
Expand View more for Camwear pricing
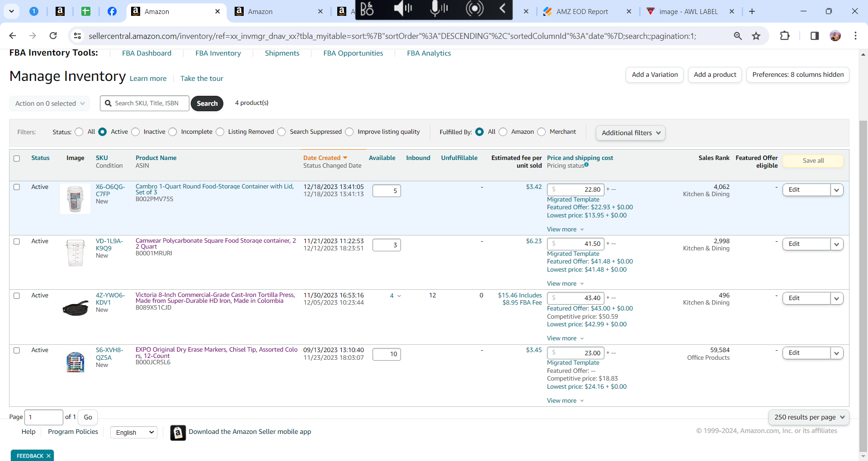[565, 283]
